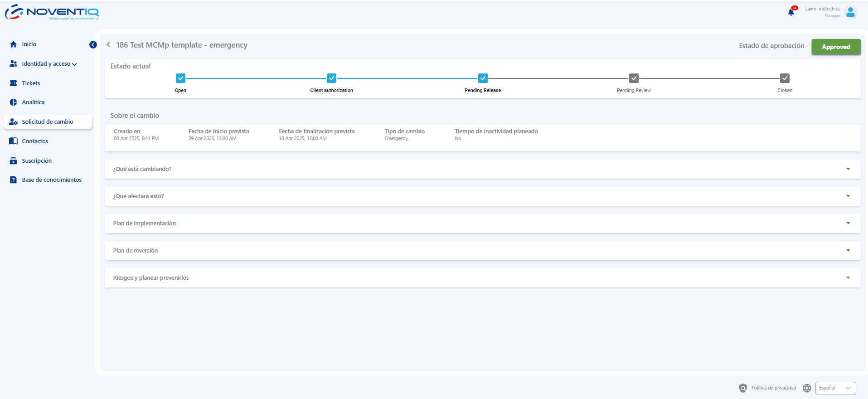Open Base de conocimientos menu item
The image size is (868, 399).
52,180
